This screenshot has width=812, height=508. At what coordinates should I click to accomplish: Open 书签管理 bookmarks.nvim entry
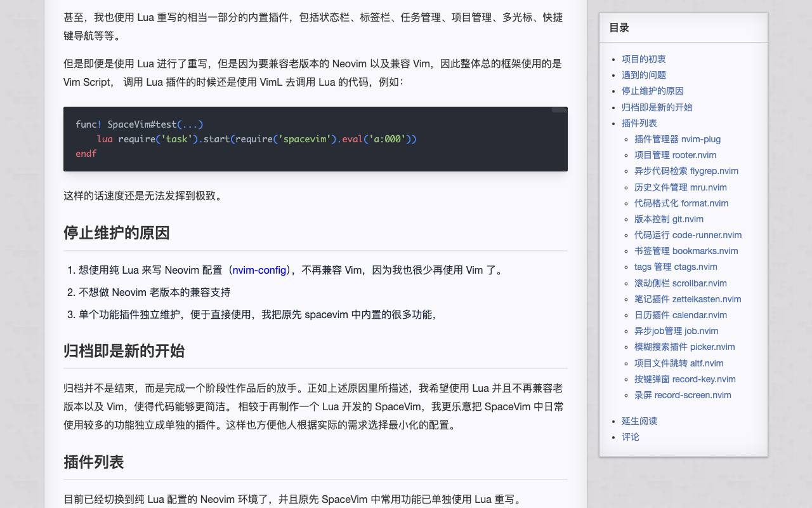coord(686,251)
